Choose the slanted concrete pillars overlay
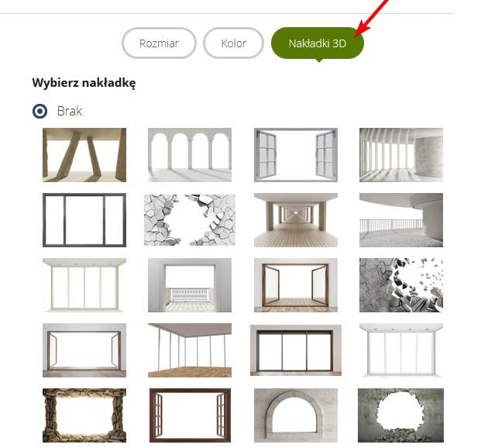 pyautogui.click(x=84, y=155)
